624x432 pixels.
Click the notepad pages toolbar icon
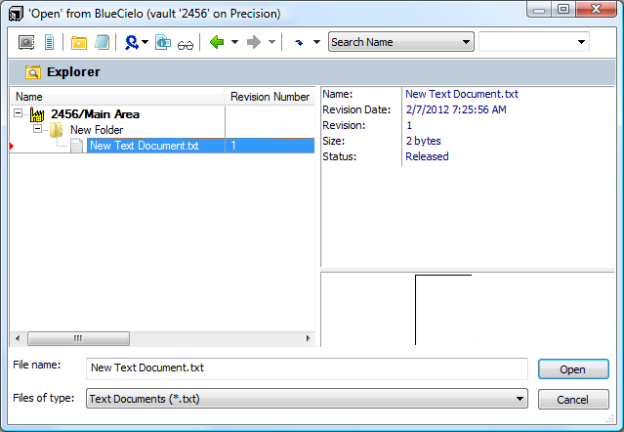click(102, 42)
